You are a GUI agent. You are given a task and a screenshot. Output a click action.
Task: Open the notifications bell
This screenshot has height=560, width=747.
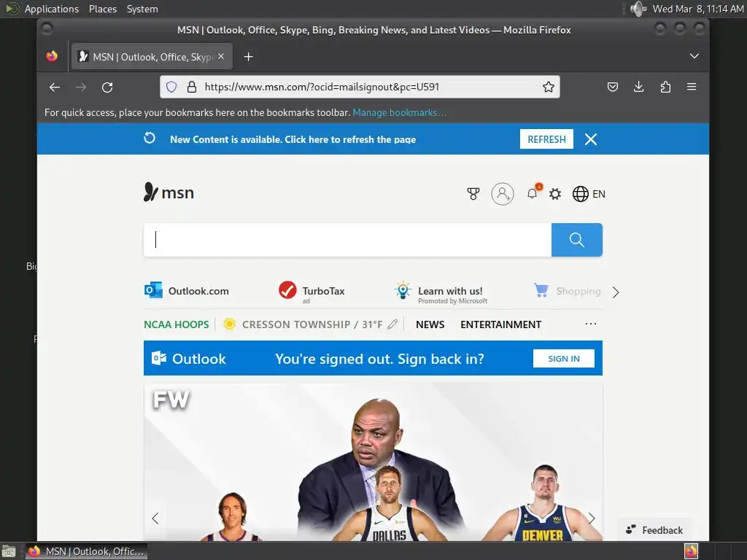[x=533, y=193]
